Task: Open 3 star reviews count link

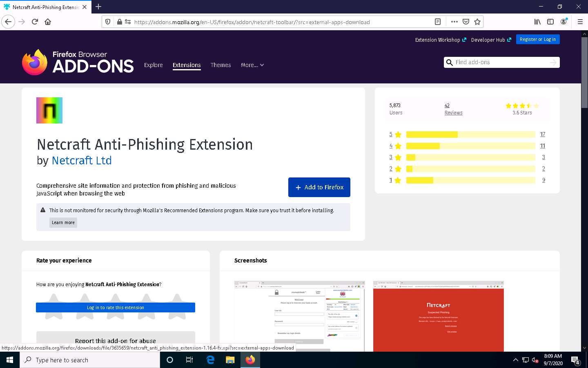Action: point(543,157)
